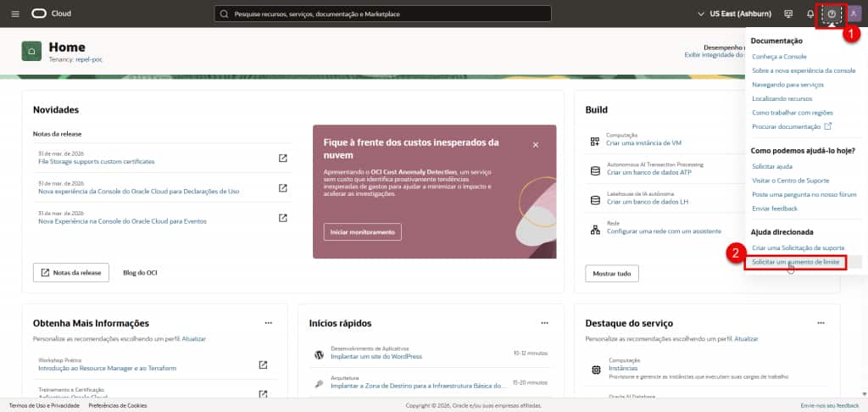Open external link for Console para Eventos note
This screenshot has width=868, height=412.
283,218
